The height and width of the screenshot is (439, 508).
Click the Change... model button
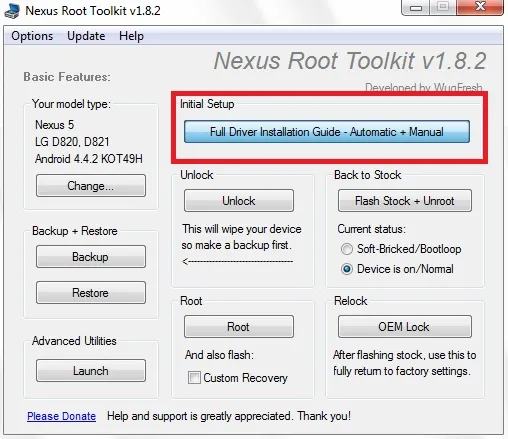click(x=91, y=186)
